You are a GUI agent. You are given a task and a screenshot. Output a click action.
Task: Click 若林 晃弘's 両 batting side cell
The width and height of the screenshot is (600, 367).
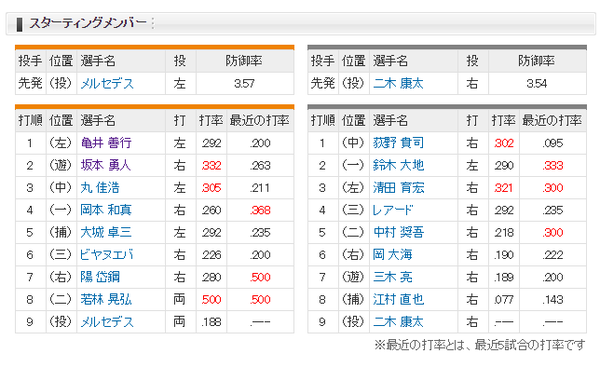[179, 299]
